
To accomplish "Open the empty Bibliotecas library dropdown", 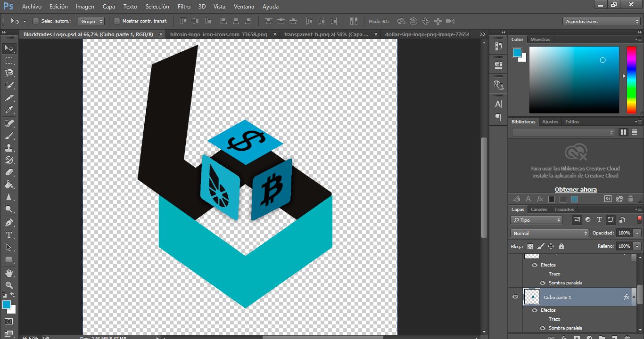I will (563, 132).
